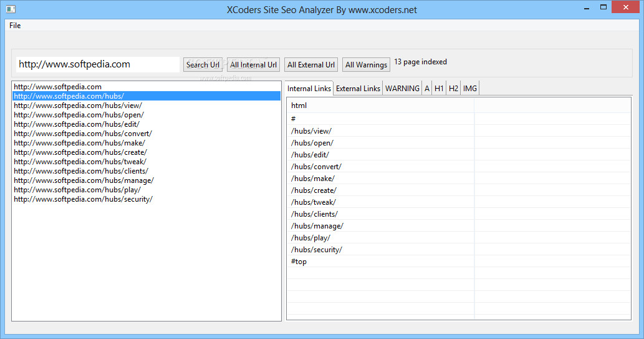
Task: Switch to the External Links tab
Action: coord(358,89)
